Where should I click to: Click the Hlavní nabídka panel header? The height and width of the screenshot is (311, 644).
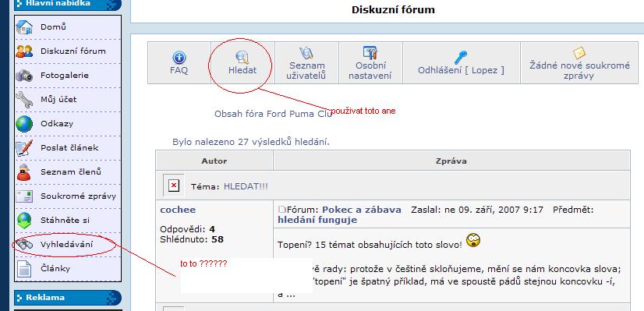(x=68, y=4)
